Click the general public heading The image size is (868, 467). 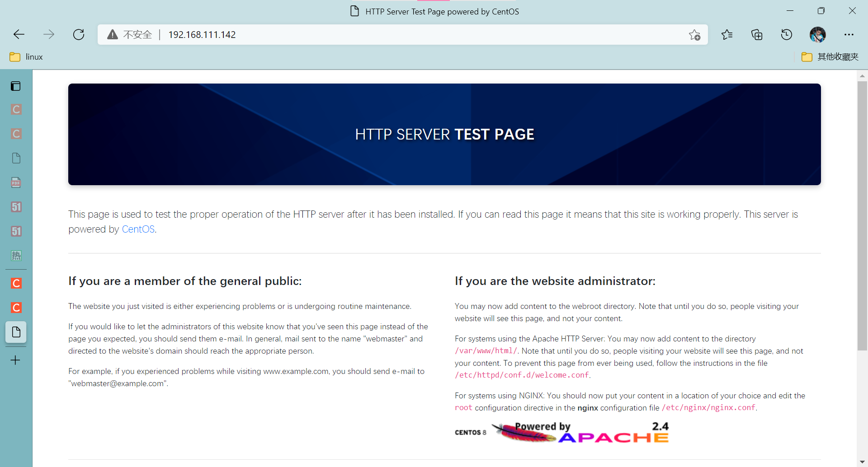tap(185, 281)
